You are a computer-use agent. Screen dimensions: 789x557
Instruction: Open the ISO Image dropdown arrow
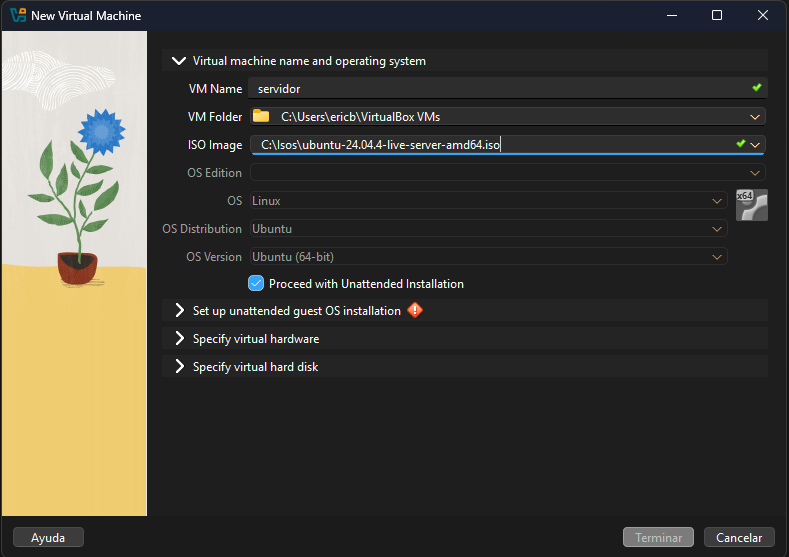tap(755, 145)
